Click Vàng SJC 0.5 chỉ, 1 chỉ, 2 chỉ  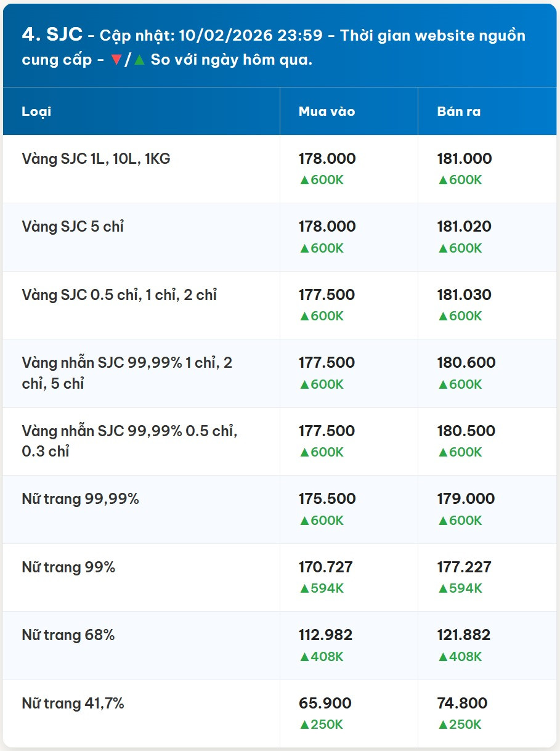click(x=119, y=295)
